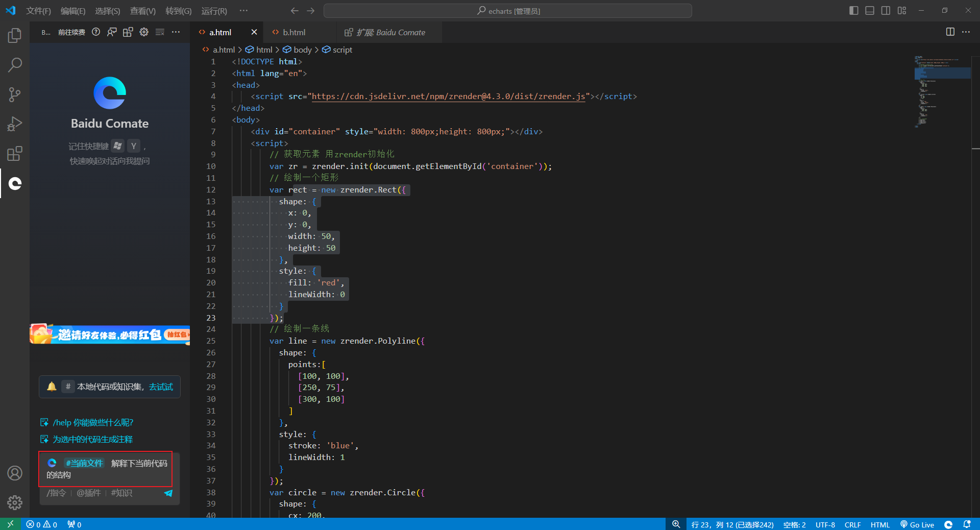Click the code minimap overview

pos(942,92)
